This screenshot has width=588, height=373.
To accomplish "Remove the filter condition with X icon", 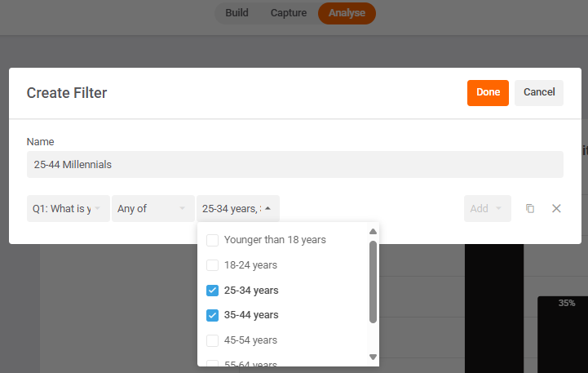I will coord(556,209).
